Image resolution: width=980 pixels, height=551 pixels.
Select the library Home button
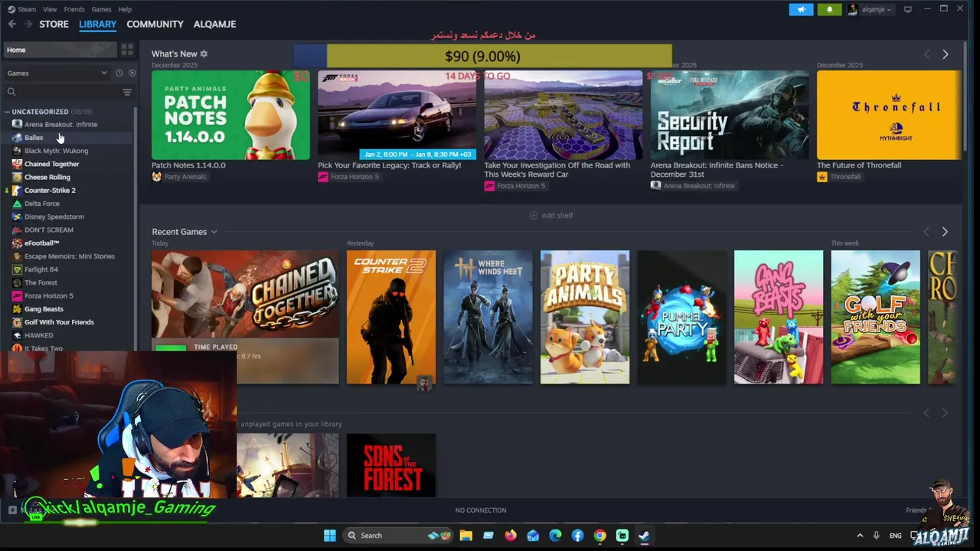(60, 50)
